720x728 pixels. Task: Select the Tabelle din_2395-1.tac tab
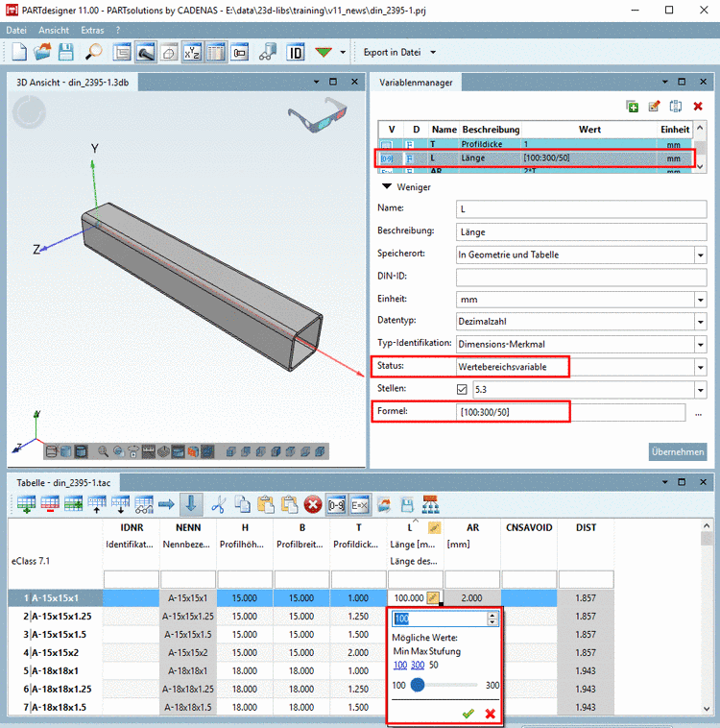pyautogui.click(x=63, y=482)
